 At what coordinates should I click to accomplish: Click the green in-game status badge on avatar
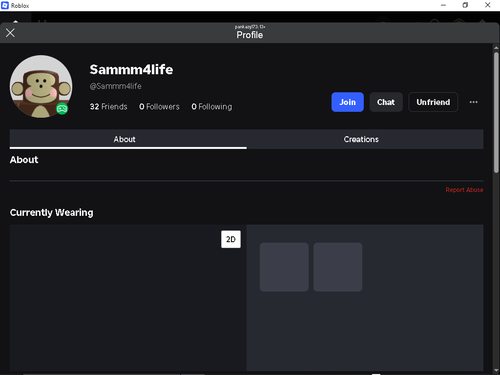coord(62,109)
